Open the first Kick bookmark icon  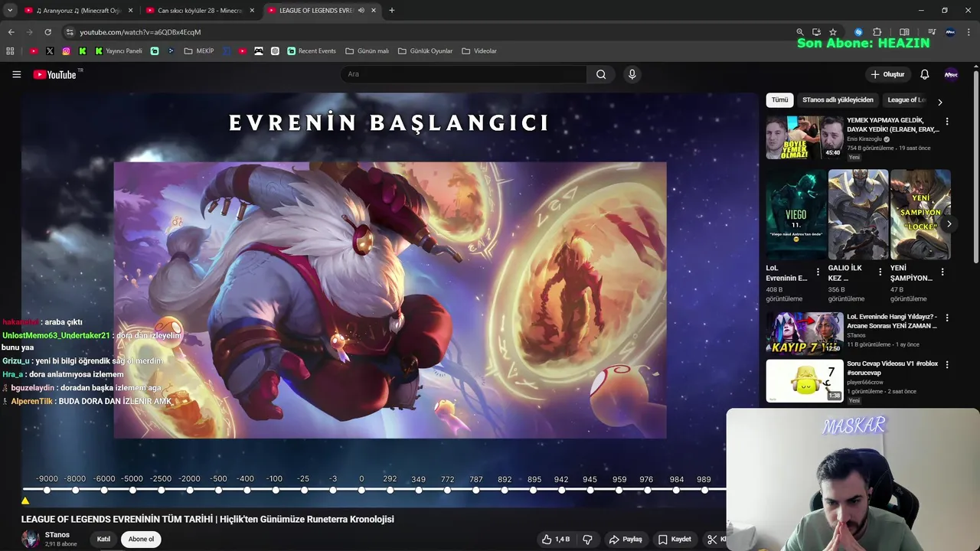(83, 51)
